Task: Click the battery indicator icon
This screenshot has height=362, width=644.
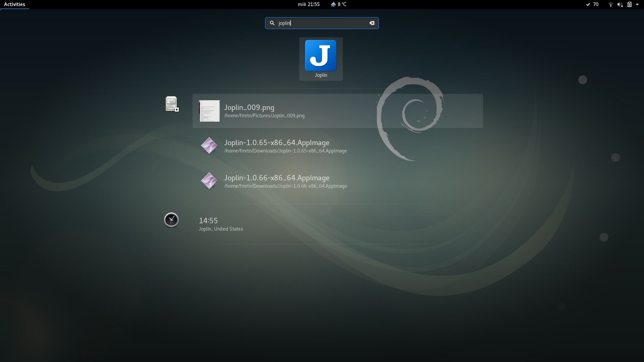Action: click(630, 4)
